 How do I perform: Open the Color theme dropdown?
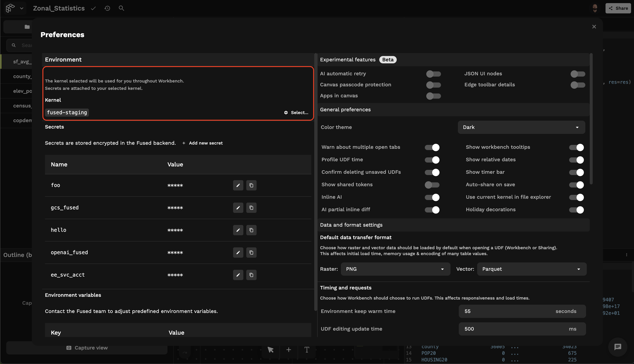[521, 127]
